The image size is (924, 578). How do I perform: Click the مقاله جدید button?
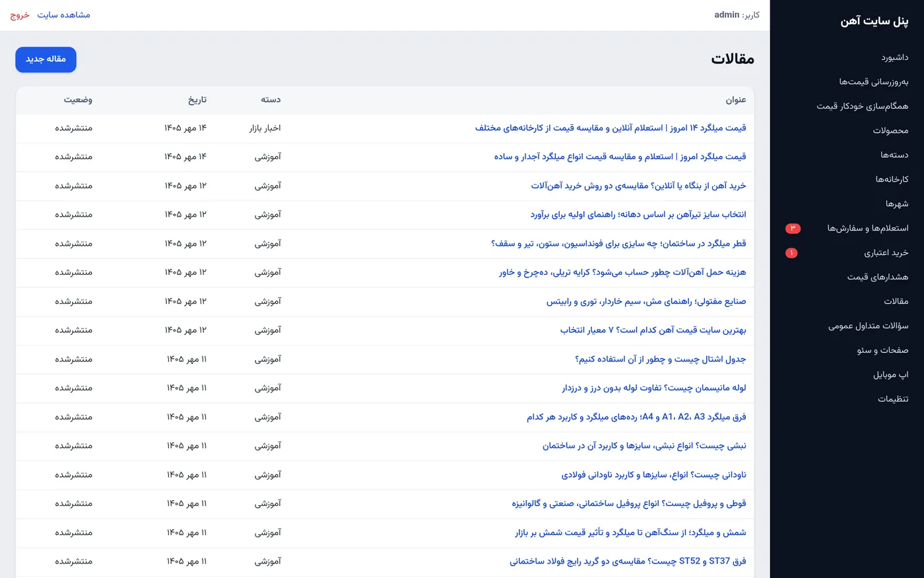tap(46, 59)
